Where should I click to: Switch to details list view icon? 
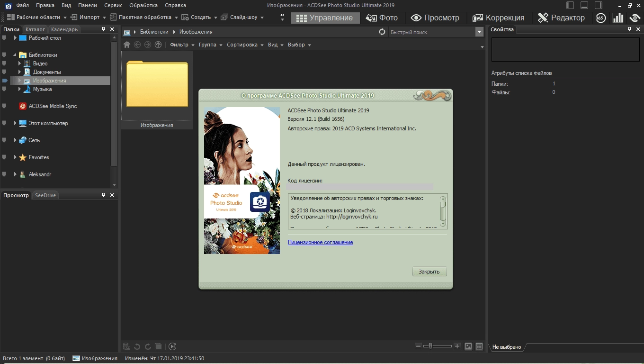pos(479,346)
